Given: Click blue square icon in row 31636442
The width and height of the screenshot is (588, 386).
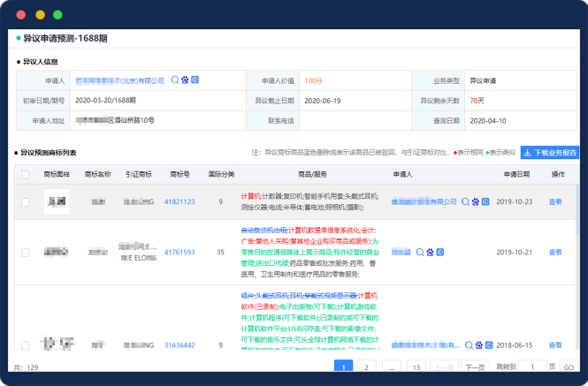Looking at the screenshot, I should [489, 345].
